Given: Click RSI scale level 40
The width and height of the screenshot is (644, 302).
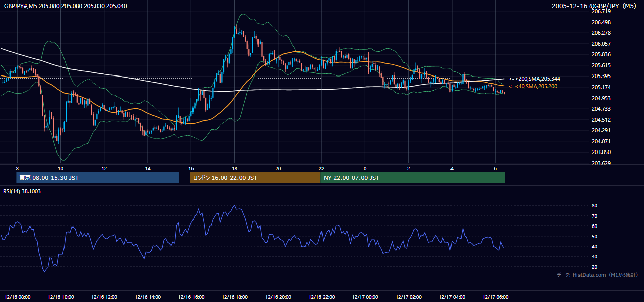Looking at the screenshot, I should [594, 246].
